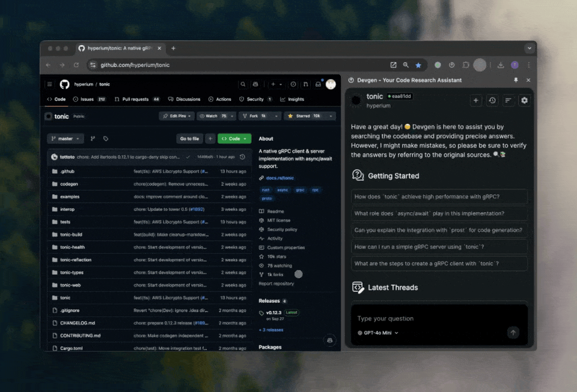Screen dimensions: 577x392
Task: Open the Devgen settings gear
Action: click(x=524, y=100)
